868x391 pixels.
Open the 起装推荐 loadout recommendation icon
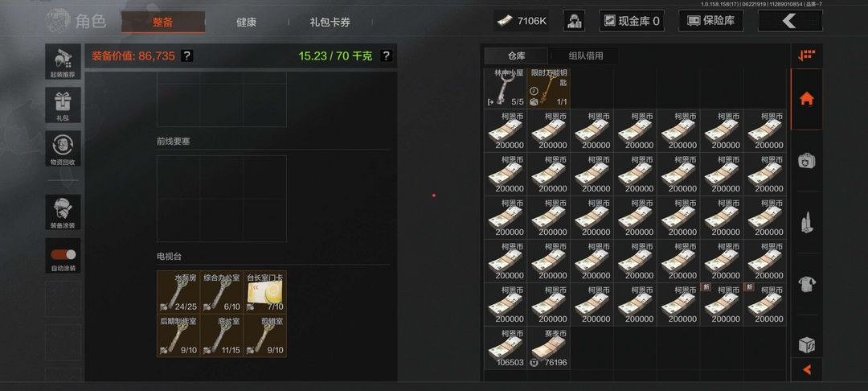(x=63, y=61)
